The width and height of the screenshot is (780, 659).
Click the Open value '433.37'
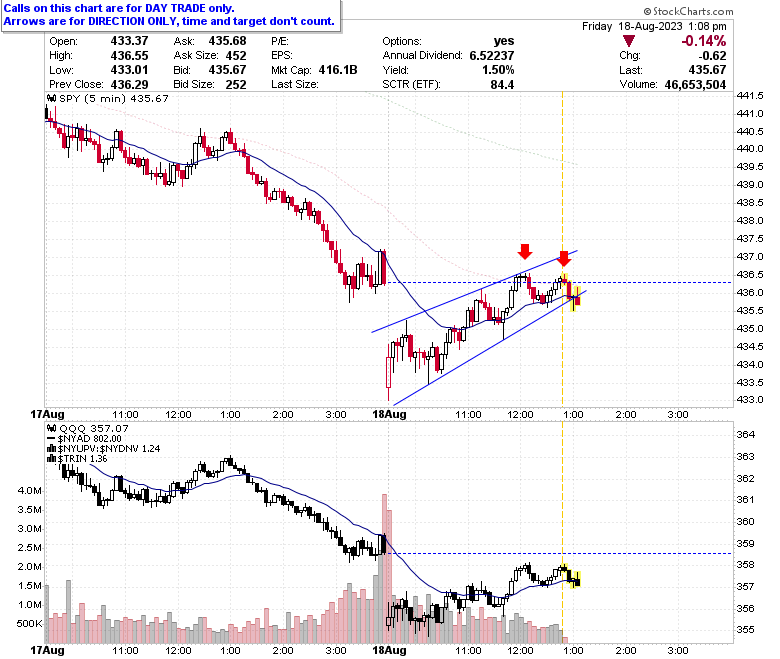[129, 41]
